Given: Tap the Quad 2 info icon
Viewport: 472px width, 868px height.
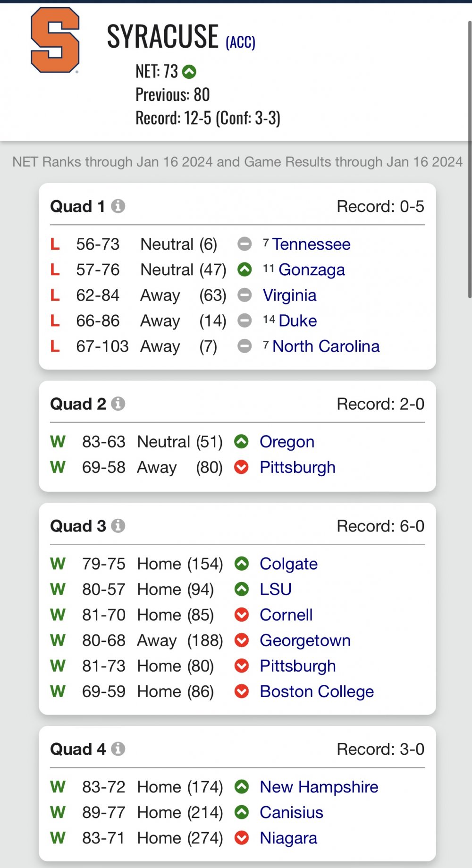Looking at the screenshot, I should click(118, 404).
